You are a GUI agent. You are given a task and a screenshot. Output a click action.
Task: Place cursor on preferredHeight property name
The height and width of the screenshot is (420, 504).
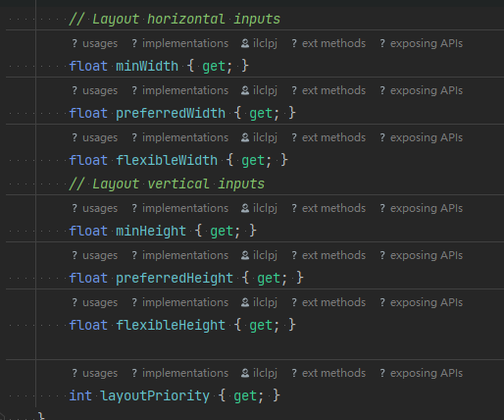point(175,278)
